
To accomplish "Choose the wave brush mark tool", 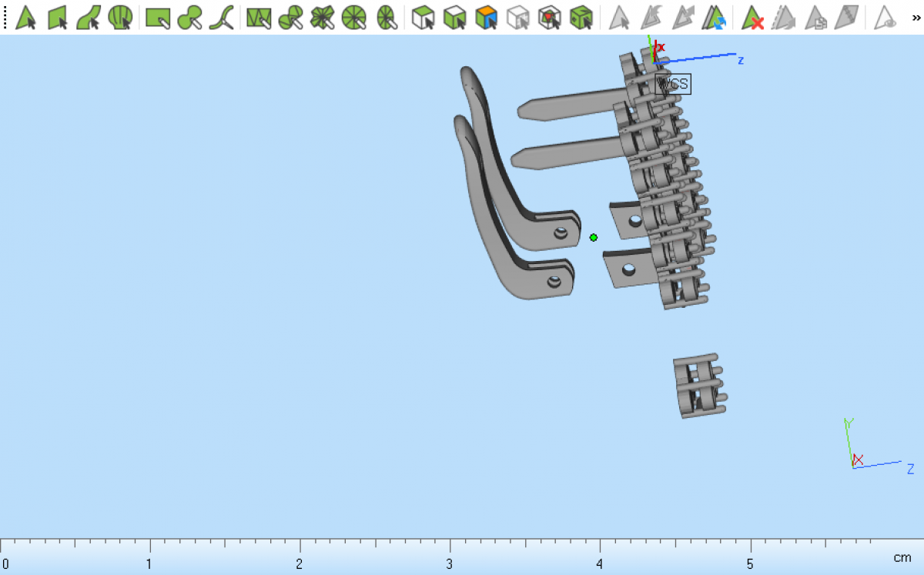I will click(189, 17).
